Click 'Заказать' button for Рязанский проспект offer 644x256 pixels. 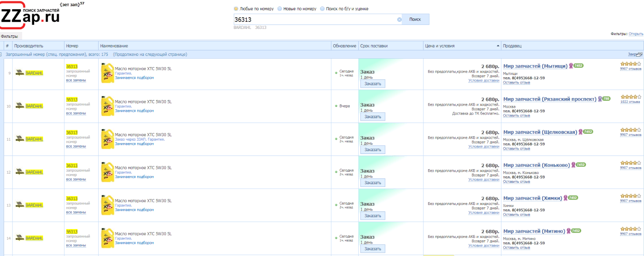[373, 117]
